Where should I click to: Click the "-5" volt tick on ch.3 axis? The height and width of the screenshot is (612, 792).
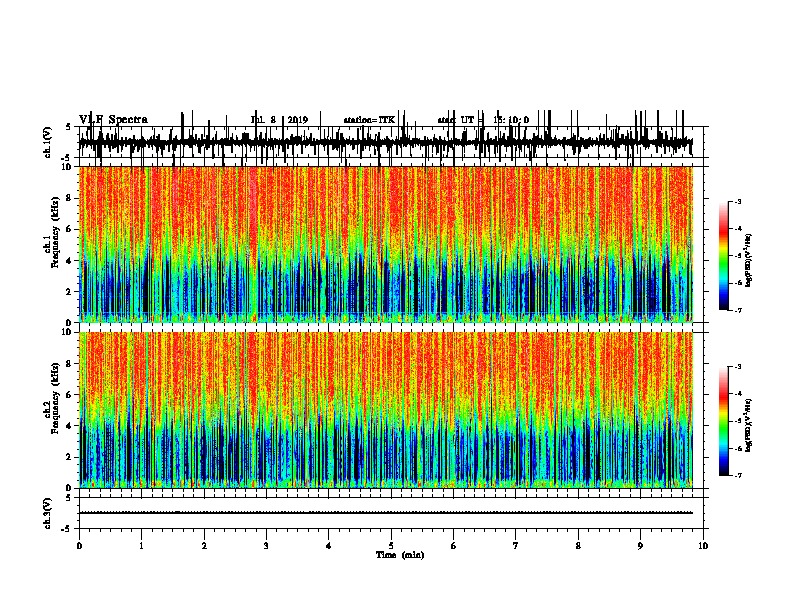67,529
